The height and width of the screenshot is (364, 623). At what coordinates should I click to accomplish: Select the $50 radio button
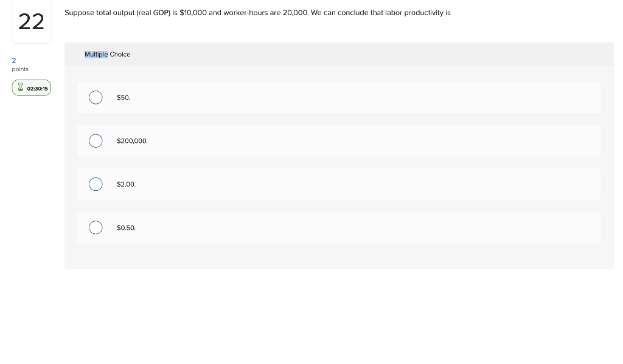tap(96, 97)
